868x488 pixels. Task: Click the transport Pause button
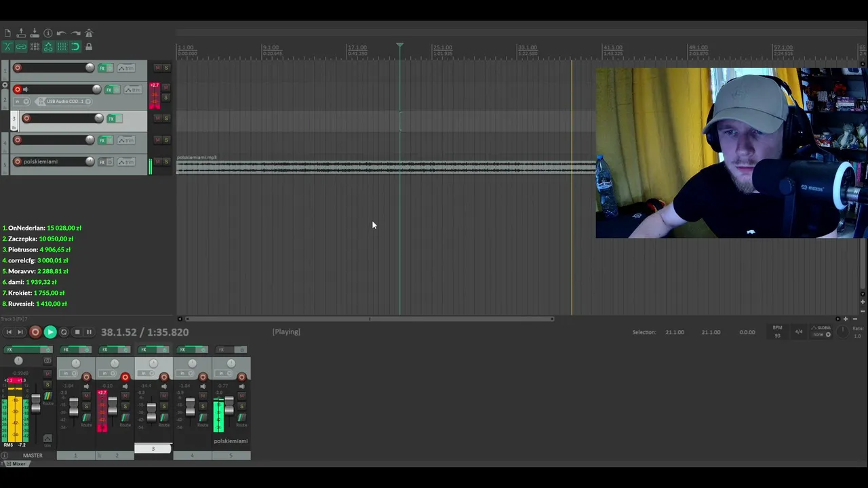point(89,332)
